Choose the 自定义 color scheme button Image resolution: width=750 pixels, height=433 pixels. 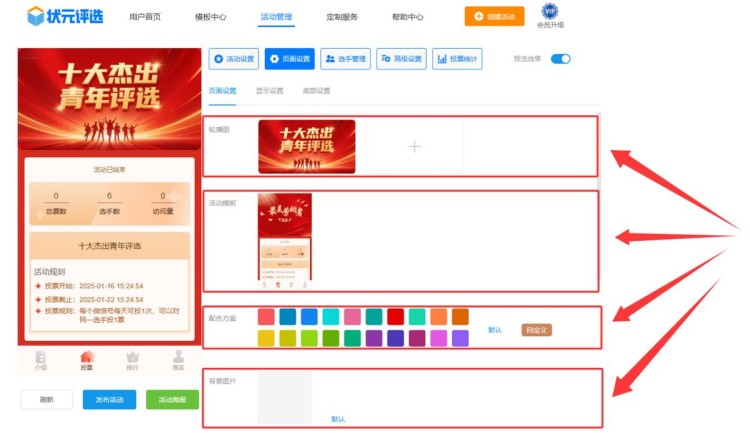coord(536,330)
